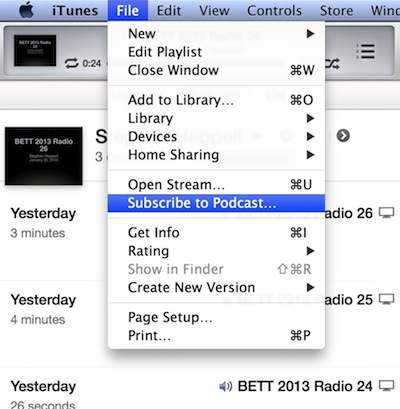This screenshot has width=400, height=409.
Task: Close the open File menu
Action: coord(128,11)
